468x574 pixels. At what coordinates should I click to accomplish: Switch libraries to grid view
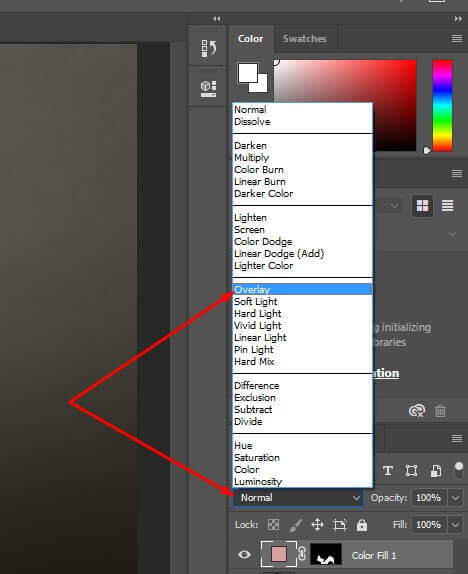pyautogui.click(x=422, y=205)
